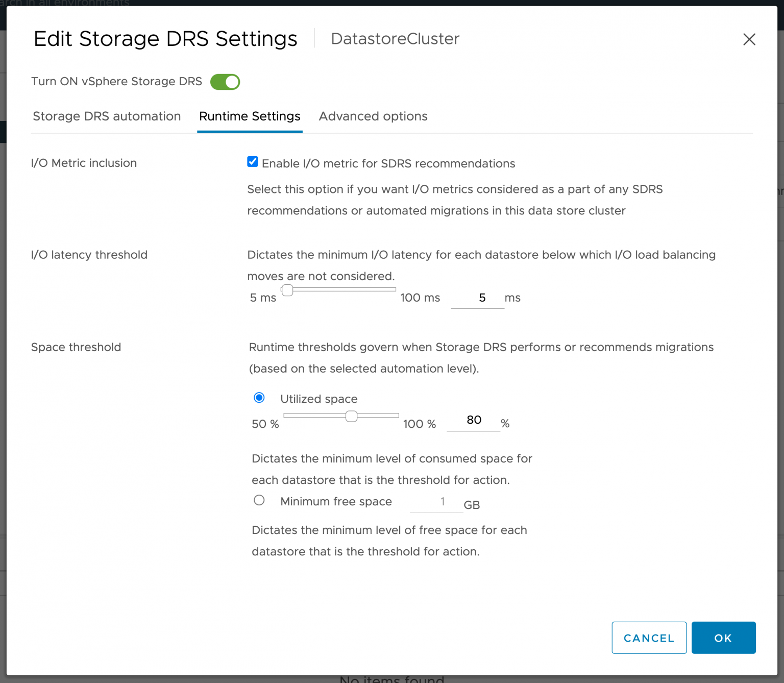Click the "Utilized space" option label text
Image resolution: width=784 pixels, height=683 pixels.
[319, 399]
